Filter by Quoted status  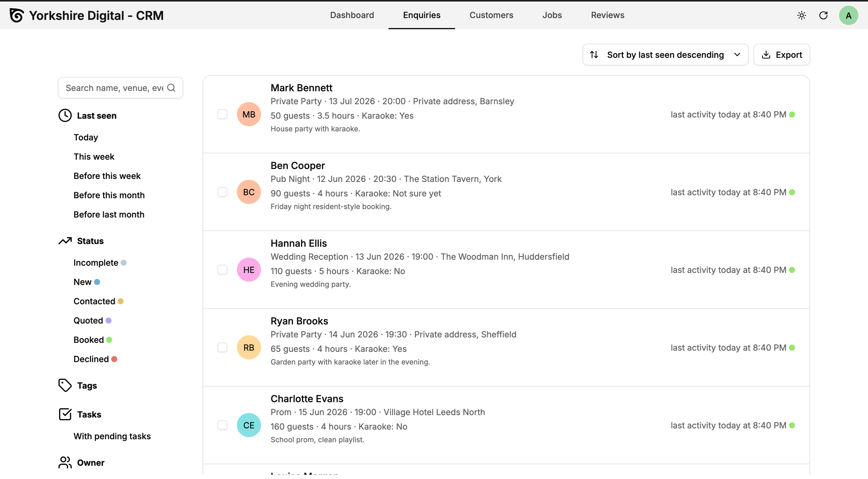92,321
